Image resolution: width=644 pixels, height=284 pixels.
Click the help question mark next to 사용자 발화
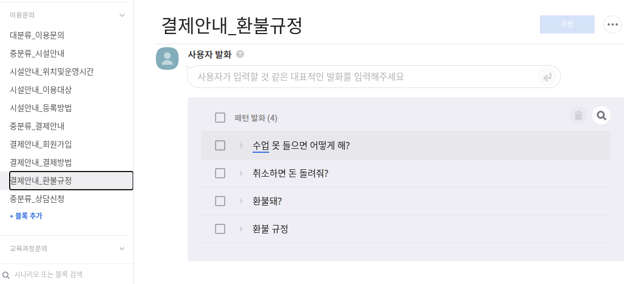pos(240,54)
